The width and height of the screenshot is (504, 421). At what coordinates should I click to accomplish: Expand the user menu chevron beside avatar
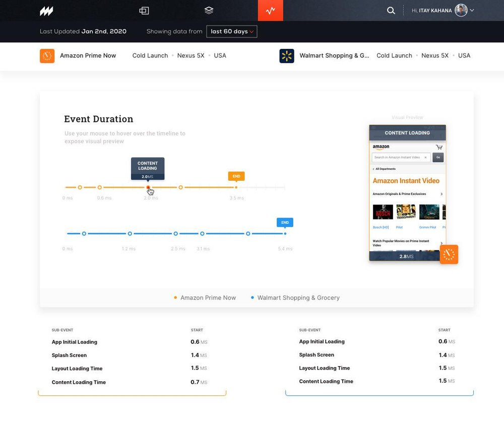472,10
